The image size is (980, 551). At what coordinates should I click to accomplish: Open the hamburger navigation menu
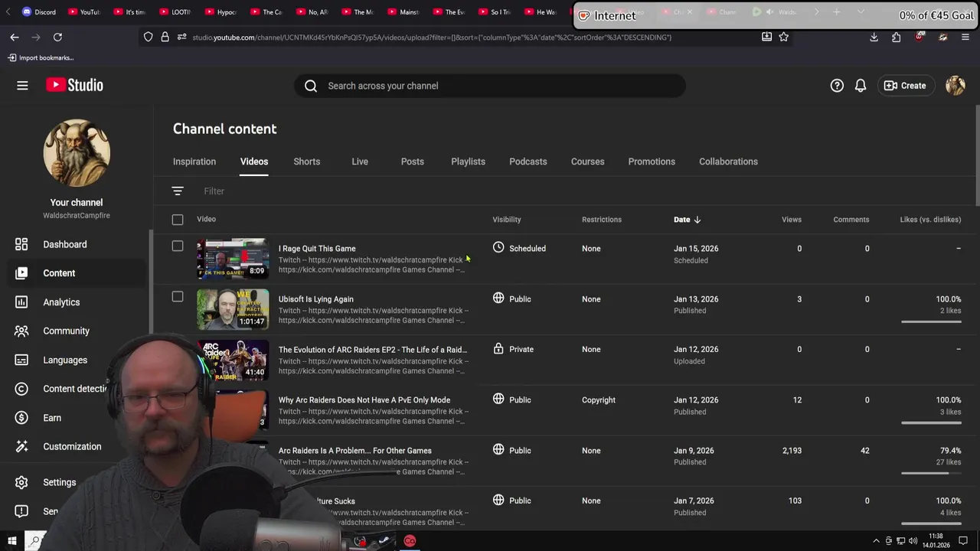(x=22, y=86)
